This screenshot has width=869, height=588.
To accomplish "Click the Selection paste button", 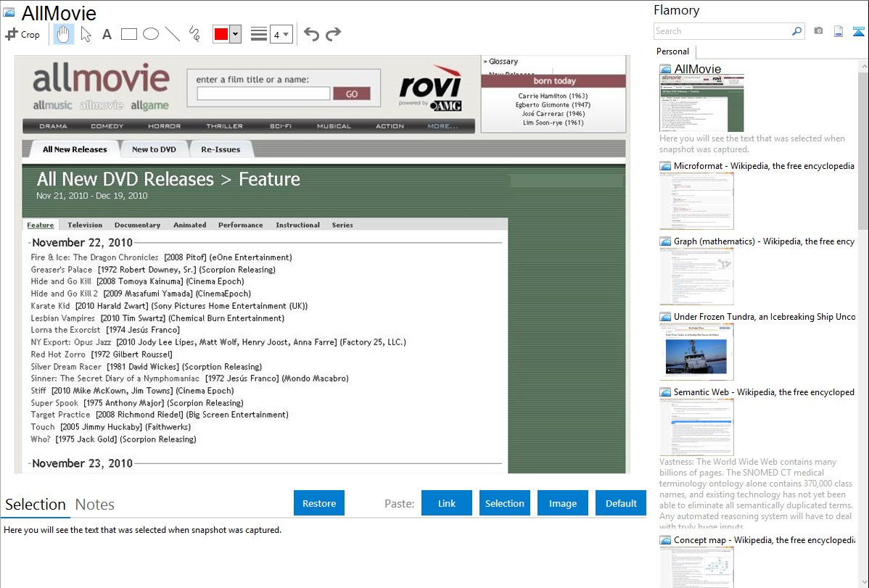I will tap(504, 503).
